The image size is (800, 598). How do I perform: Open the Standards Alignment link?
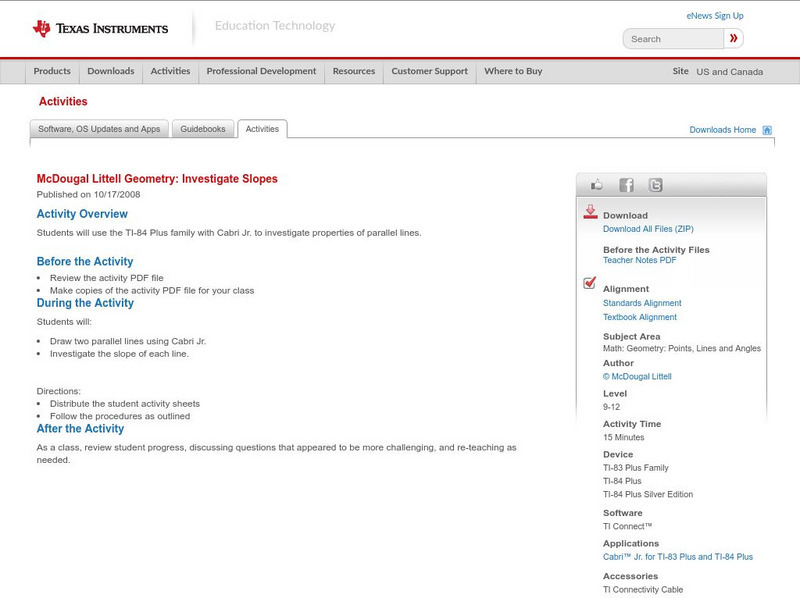pos(642,303)
